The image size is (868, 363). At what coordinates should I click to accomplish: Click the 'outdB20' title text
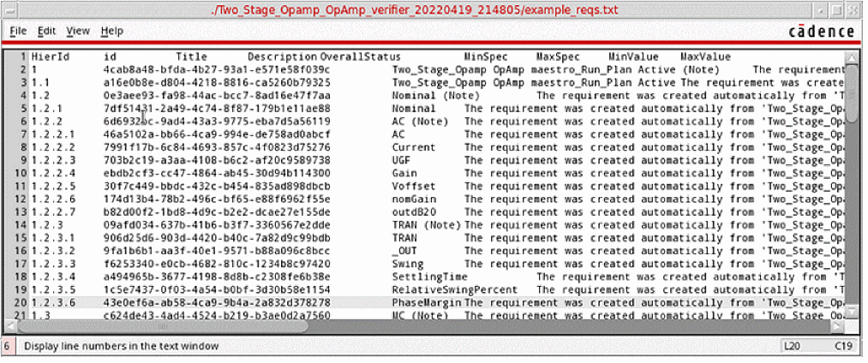[x=414, y=212]
